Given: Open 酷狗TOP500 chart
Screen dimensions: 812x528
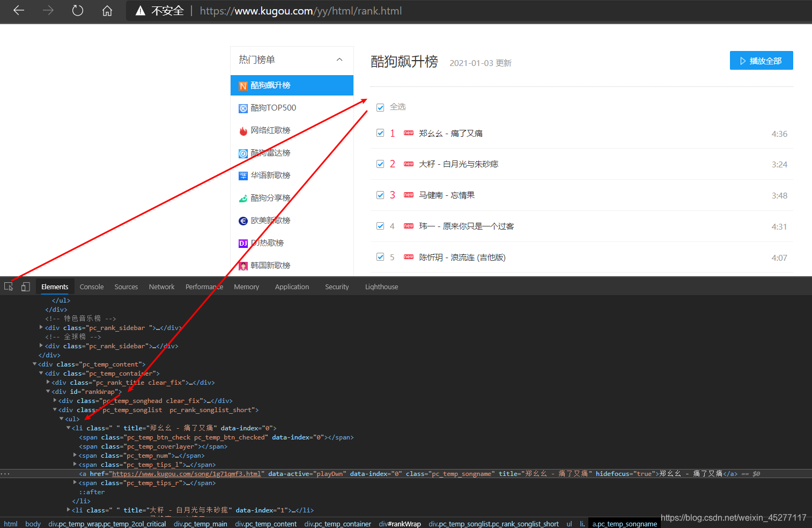Looking at the screenshot, I should coord(274,108).
